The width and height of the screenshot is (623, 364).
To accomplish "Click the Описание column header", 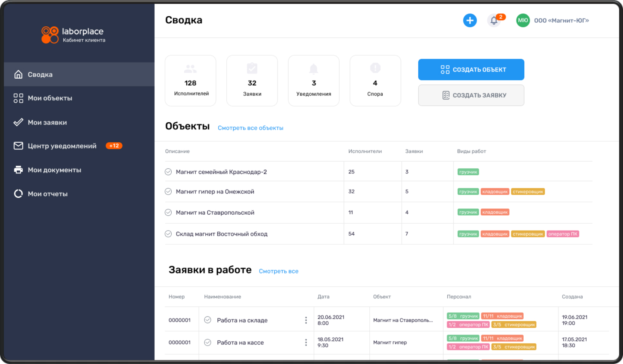I will pos(177,151).
